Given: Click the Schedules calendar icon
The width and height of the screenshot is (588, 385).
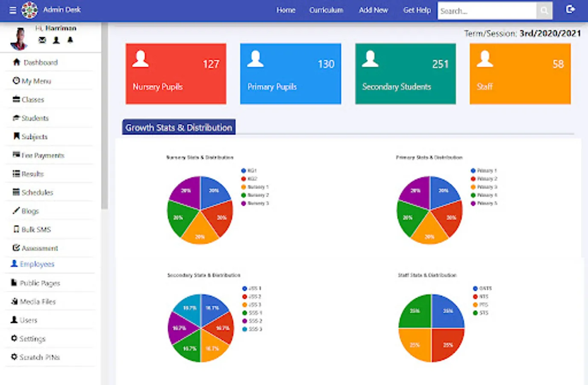Looking at the screenshot, I should 16,192.
